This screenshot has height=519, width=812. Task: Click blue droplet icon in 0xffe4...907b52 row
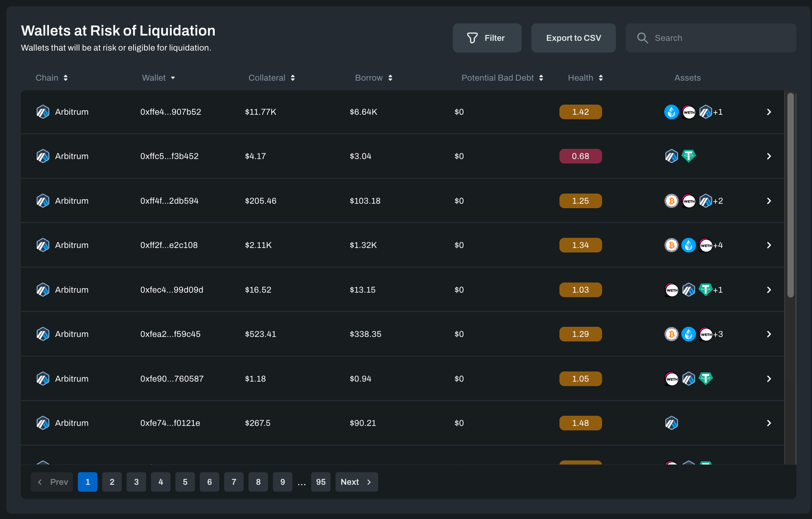point(672,112)
